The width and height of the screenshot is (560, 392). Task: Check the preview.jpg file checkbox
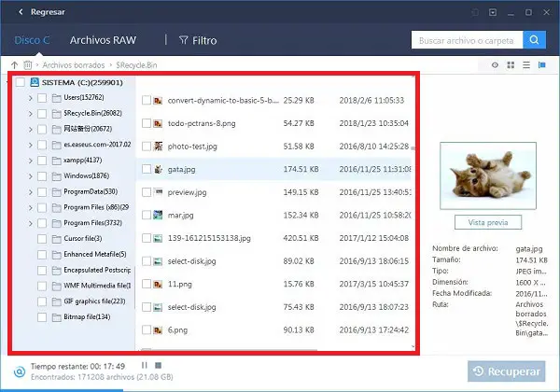pos(147,192)
